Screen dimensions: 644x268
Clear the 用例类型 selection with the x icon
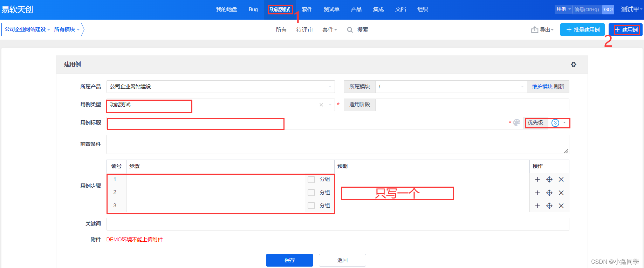point(321,105)
